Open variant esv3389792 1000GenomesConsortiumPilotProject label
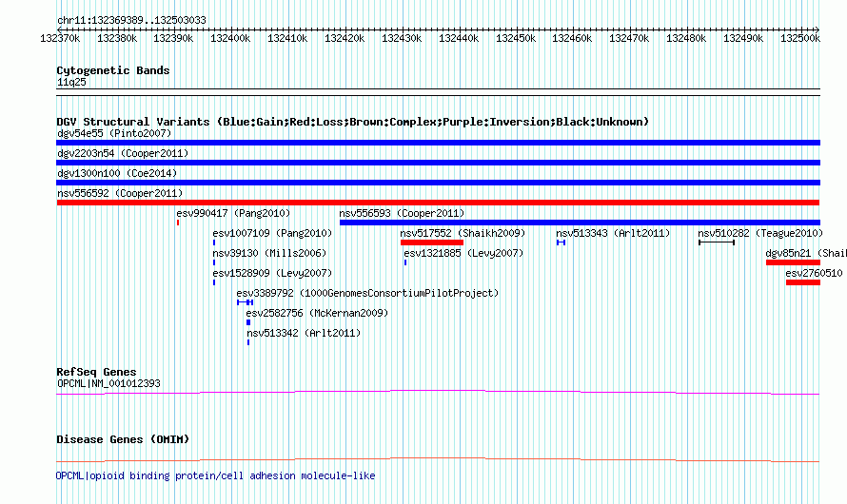 point(367,293)
